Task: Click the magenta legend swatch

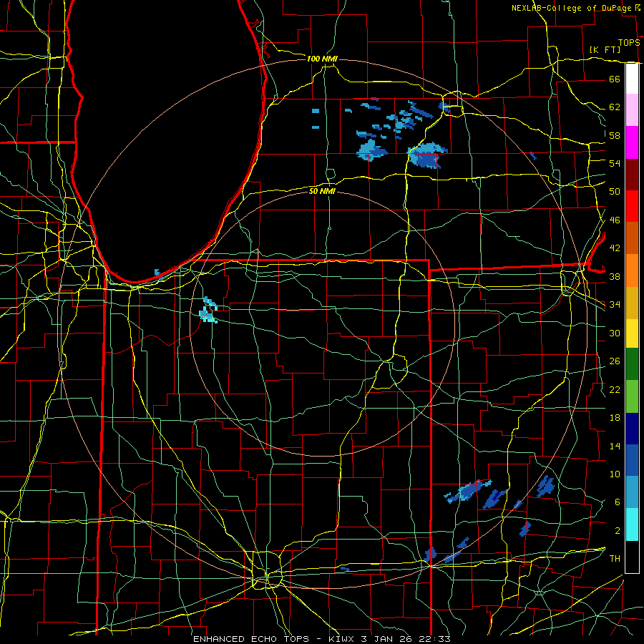Action: 632,142
